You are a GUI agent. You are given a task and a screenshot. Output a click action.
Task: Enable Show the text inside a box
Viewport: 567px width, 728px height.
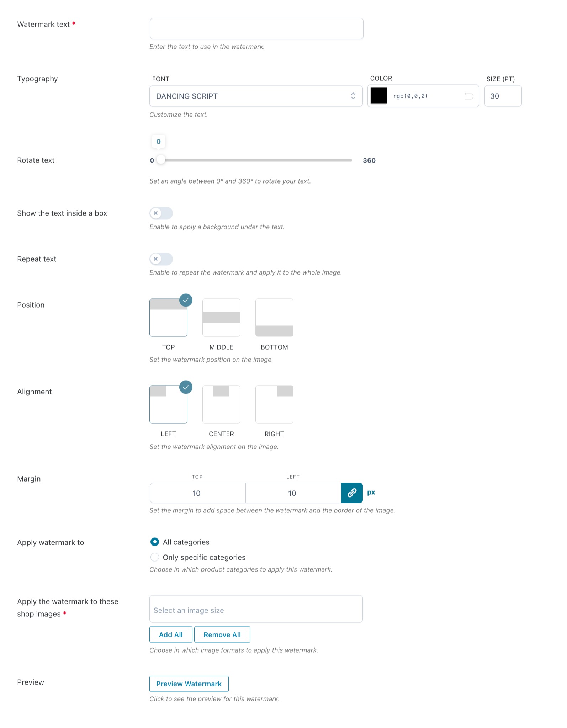coord(161,213)
